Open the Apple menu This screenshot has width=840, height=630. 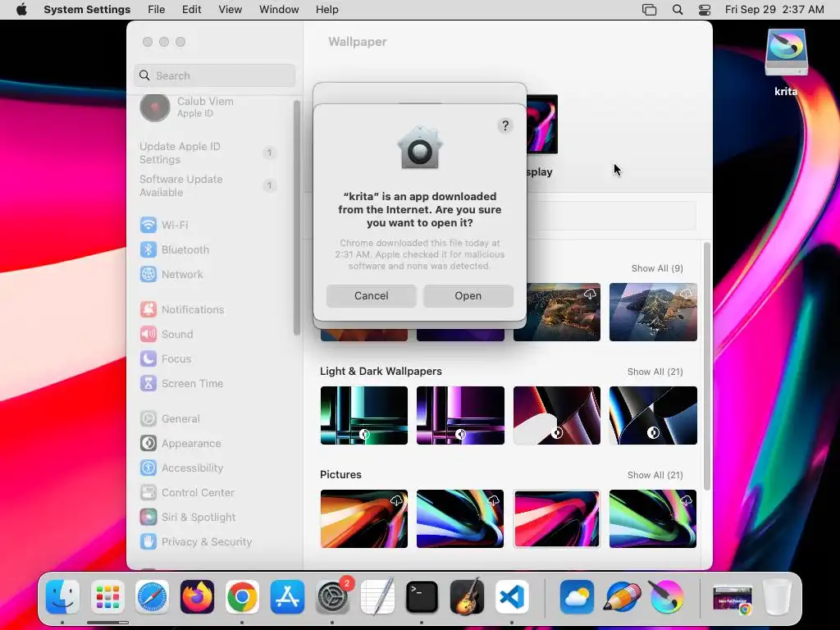click(x=21, y=10)
